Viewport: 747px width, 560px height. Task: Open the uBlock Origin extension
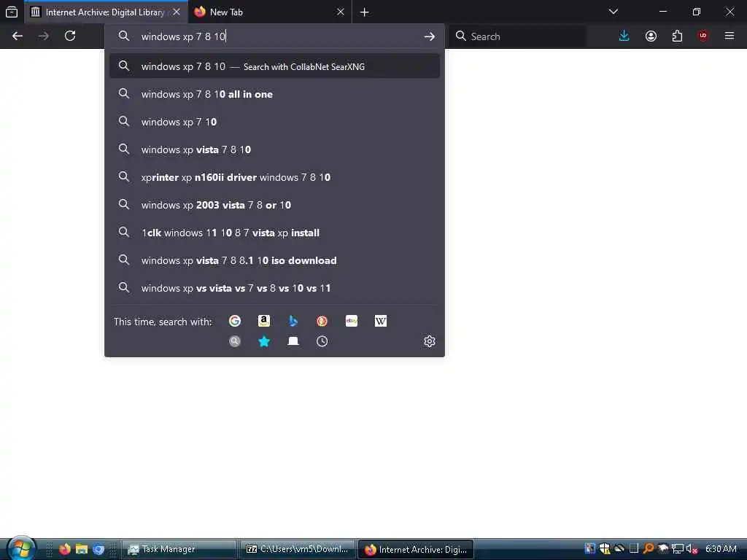(x=703, y=36)
